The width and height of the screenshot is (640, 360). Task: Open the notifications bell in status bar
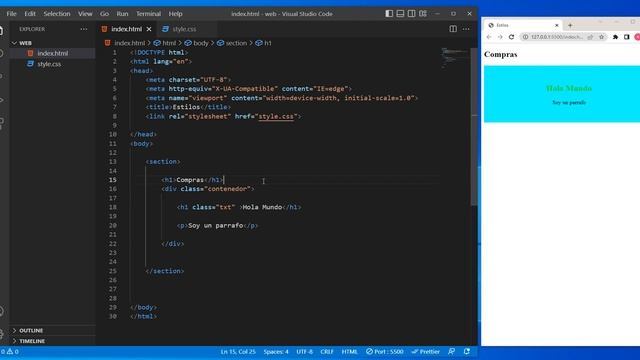(x=467, y=351)
